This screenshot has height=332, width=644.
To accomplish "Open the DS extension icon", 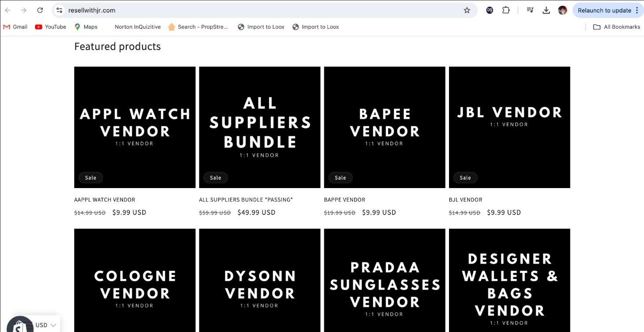I will pyautogui.click(x=490, y=10).
